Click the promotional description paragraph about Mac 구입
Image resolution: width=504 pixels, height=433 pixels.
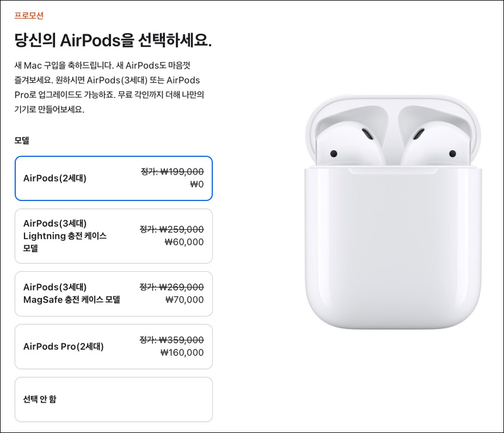[x=109, y=87]
